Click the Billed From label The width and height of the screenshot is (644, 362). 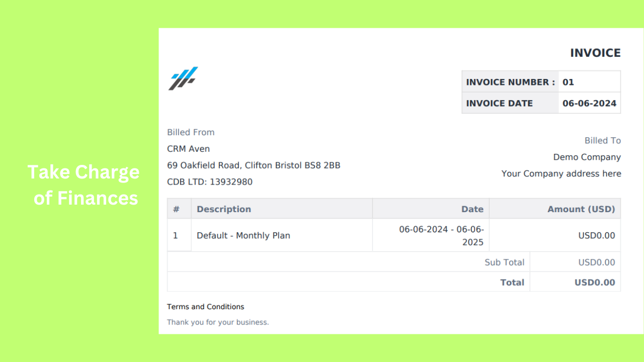tap(191, 132)
